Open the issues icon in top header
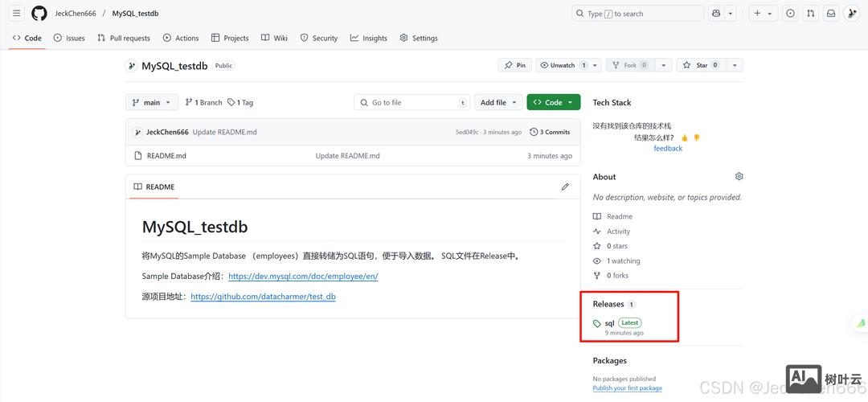Image resolution: width=868 pixels, height=402 pixels. point(791,14)
